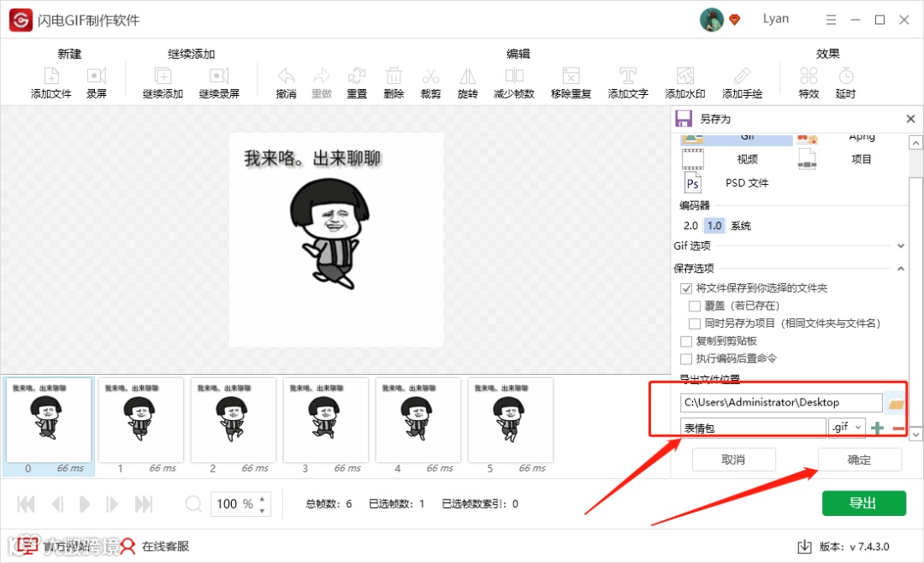Click the Add File (添加文件) icon
Screen dimensions: 924x563
tap(51, 76)
